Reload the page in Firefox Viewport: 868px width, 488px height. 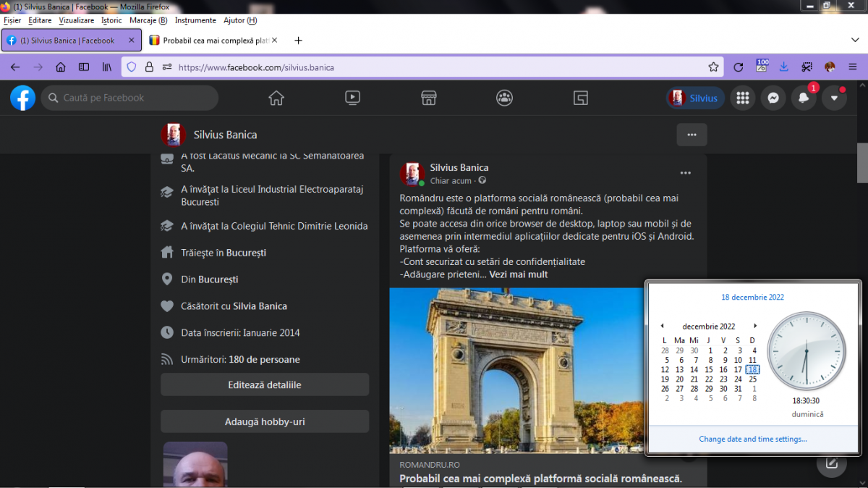[738, 67]
